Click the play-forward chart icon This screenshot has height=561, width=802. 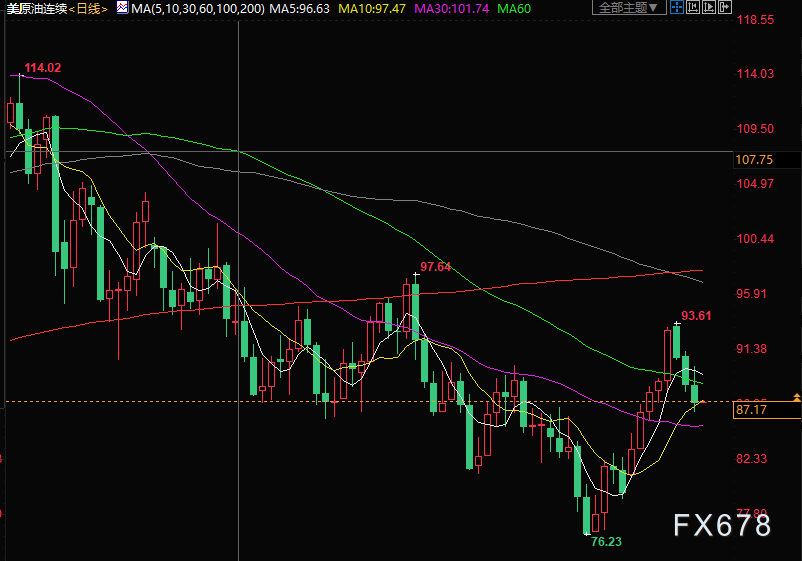[x=708, y=7]
